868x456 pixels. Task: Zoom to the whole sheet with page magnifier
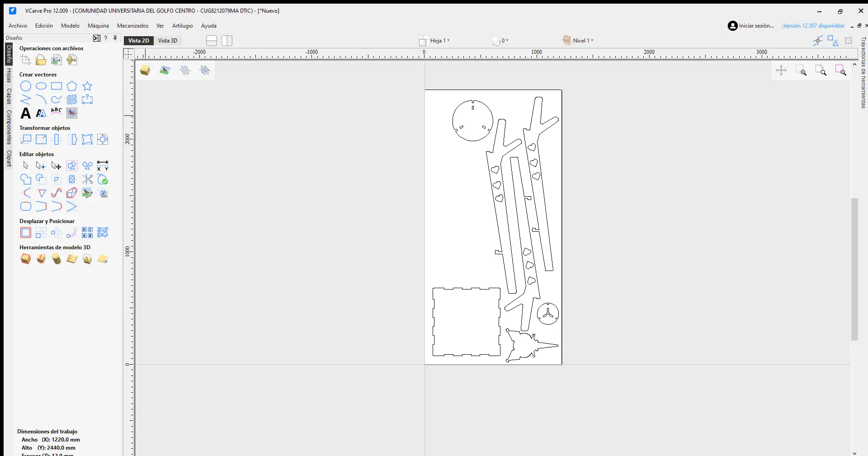[821, 70]
